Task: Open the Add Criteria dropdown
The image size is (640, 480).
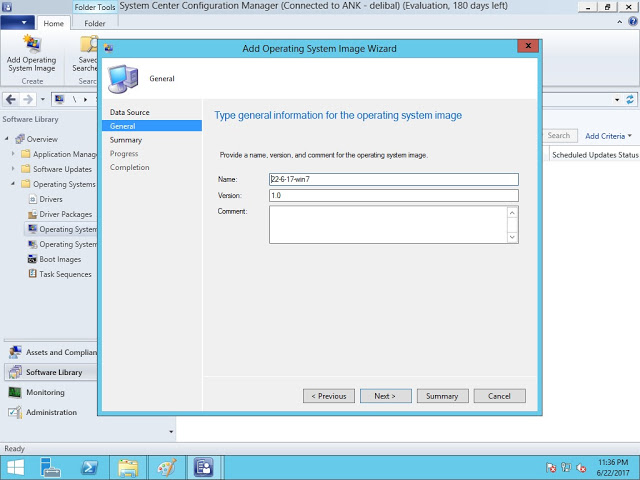Action: (x=608, y=136)
